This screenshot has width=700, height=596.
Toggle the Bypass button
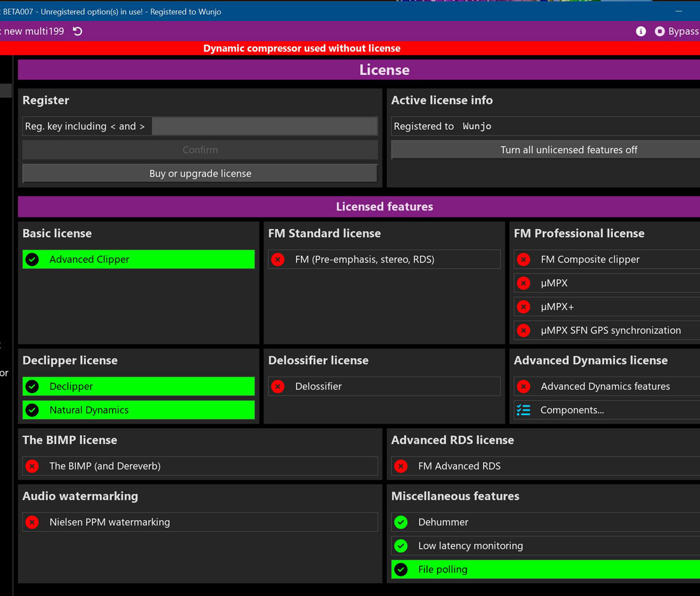[677, 31]
